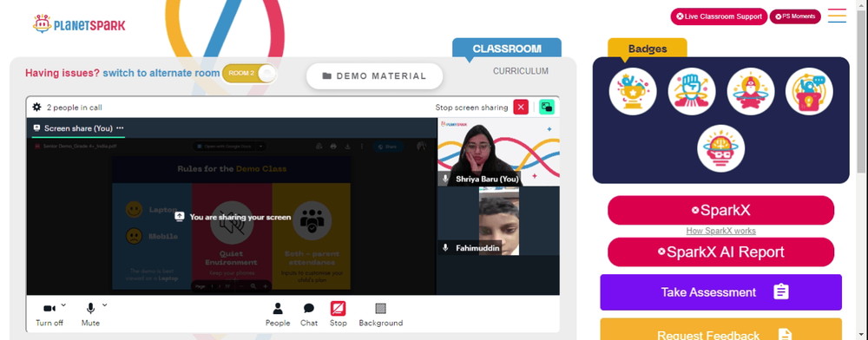
Task: Click Fahimuddin's video tile
Action: [x=498, y=220]
